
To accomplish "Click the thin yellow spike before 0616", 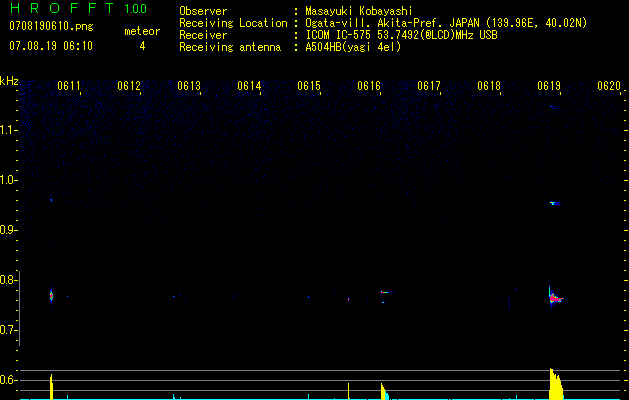I will tap(348, 391).
